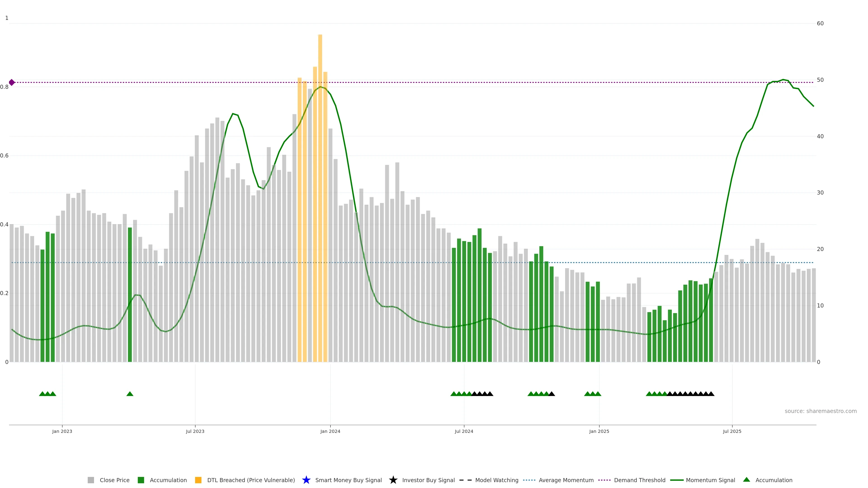868x488 pixels.
Task: Click the green Accumulation triangle legend icon
Action: coord(746,480)
